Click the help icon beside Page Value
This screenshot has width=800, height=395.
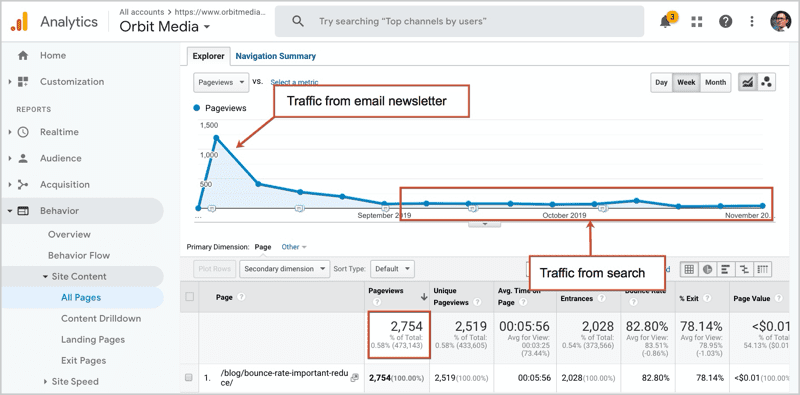pos(778,299)
